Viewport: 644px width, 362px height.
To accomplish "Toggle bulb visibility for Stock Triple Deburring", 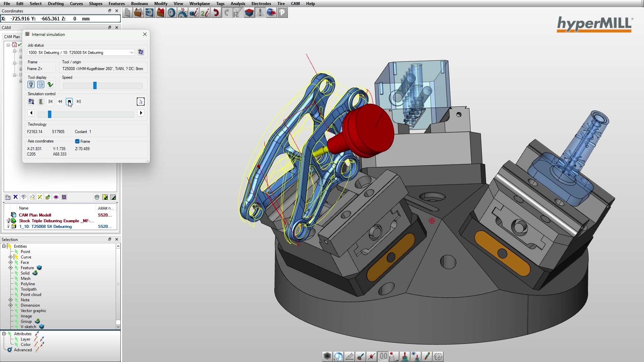I will coord(8,221).
